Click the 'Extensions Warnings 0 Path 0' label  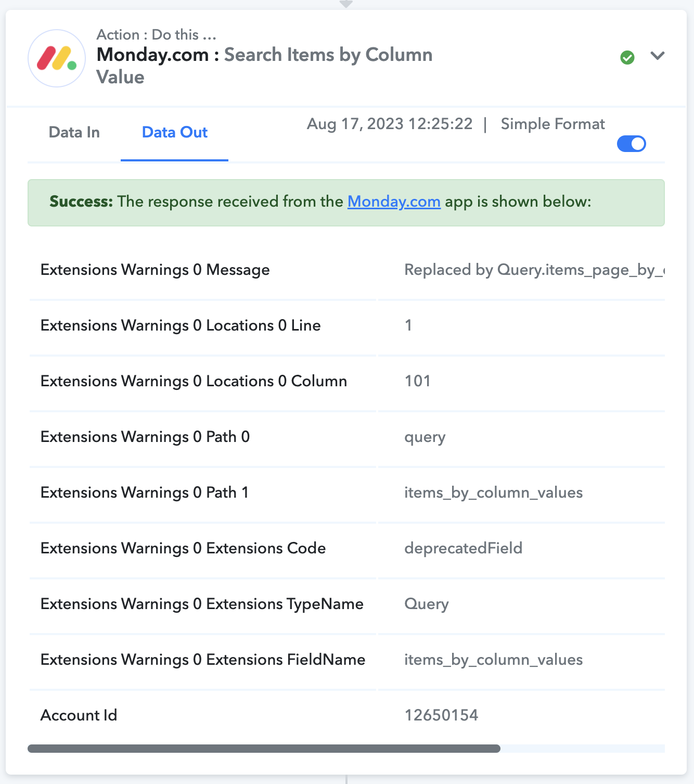(x=145, y=437)
